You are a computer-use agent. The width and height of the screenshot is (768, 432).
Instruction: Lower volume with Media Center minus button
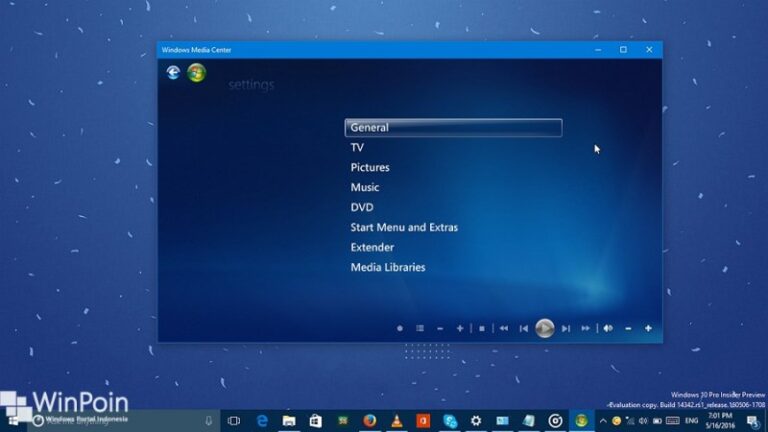628,328
